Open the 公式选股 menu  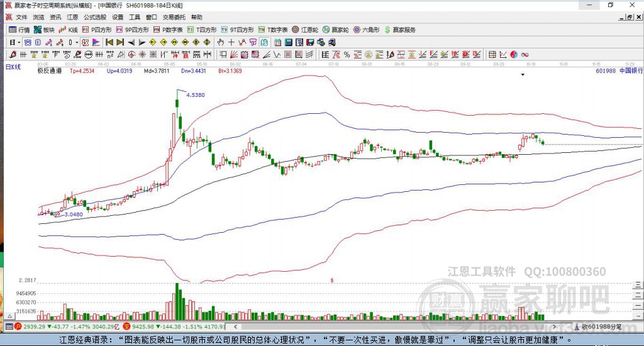pyautogui.click(x=95, y=17)
